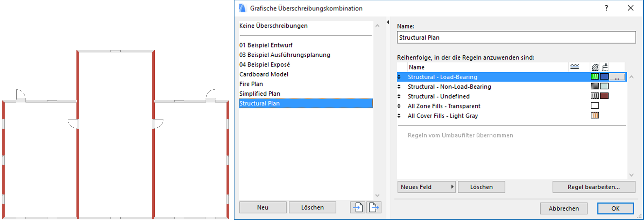Image resolution: width=644 pixels, height=220 pixels.
Task: Click the Regel bearbeiten button
Action: [594, 187]
